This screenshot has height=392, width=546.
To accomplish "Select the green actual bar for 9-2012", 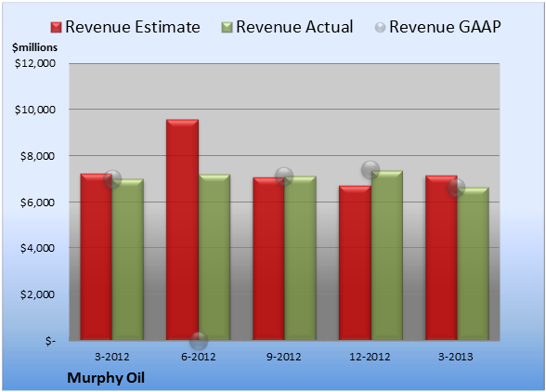I will (x=300, y=258).
